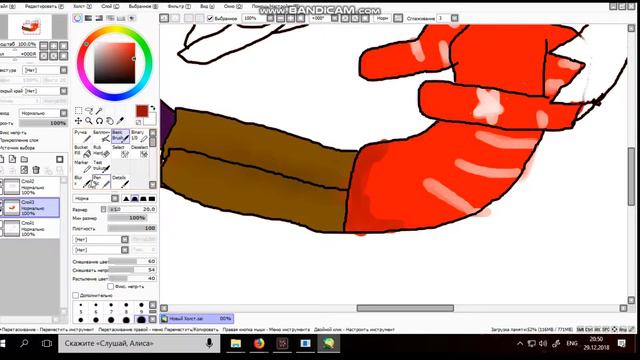Image resolution: width=640 pixels, height=360 pixels.
Task: Open the Фильтр menu
Action: pos(179,7)
